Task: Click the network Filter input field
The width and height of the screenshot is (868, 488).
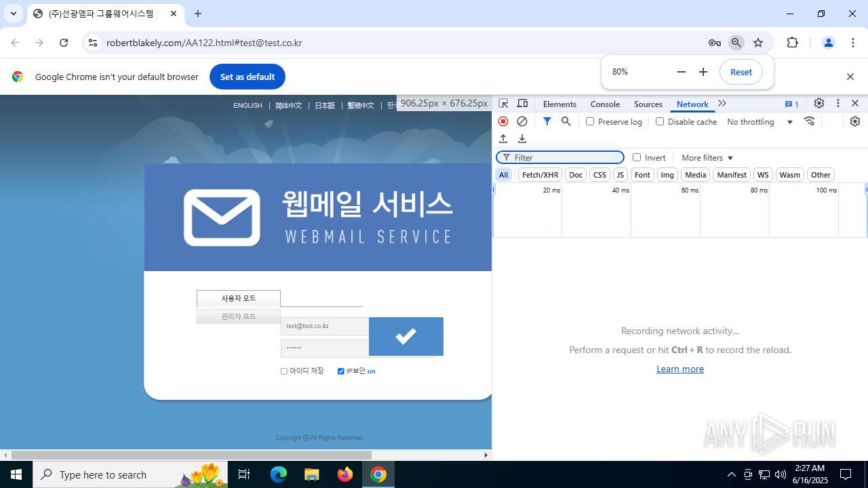Action: click(x=560, y=157)
